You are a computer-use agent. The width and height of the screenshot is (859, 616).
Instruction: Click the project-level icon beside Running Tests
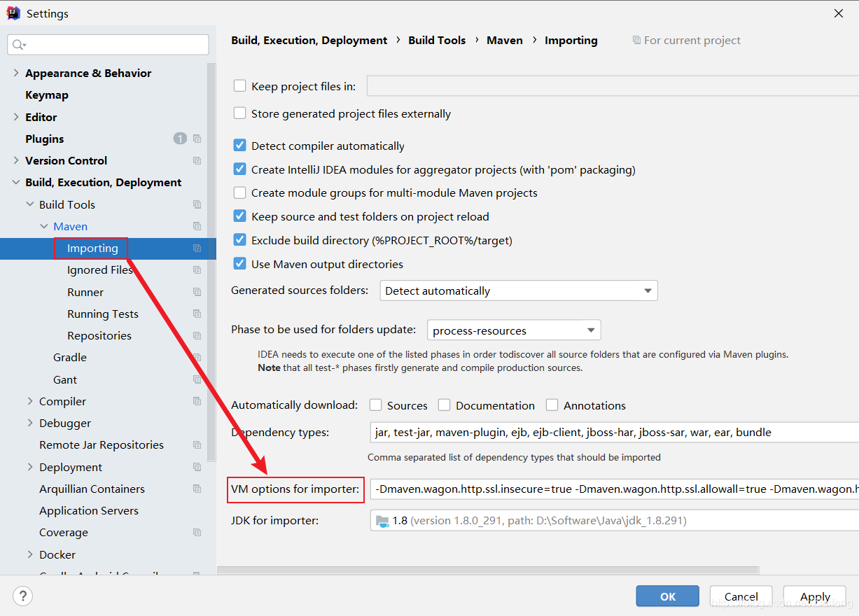coord(197,314)
